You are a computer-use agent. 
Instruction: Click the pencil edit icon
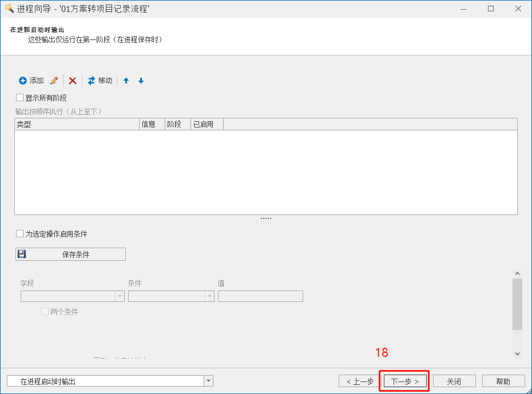[54, 81]
